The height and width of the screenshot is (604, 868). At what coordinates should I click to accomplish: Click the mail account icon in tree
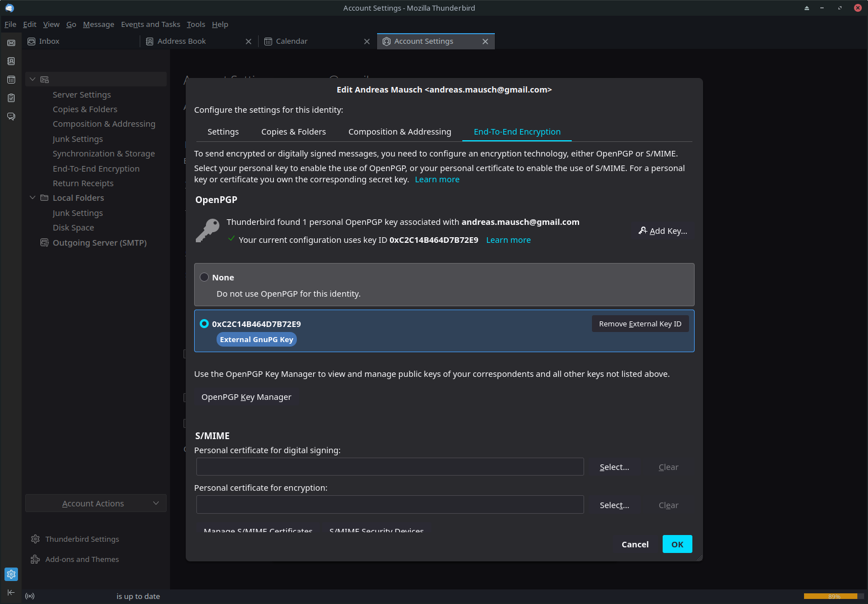pyautogui.click(x=45, y=80)
